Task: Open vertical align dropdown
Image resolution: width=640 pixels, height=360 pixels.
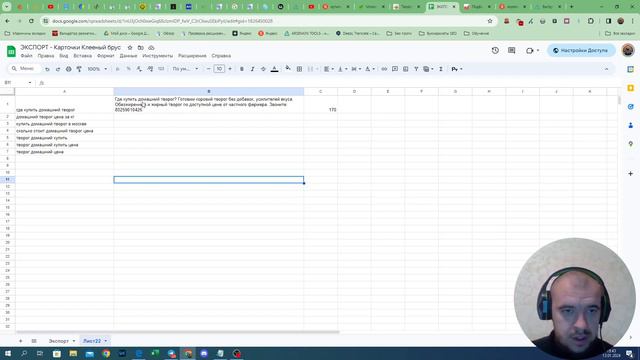Action: [342, 69]
